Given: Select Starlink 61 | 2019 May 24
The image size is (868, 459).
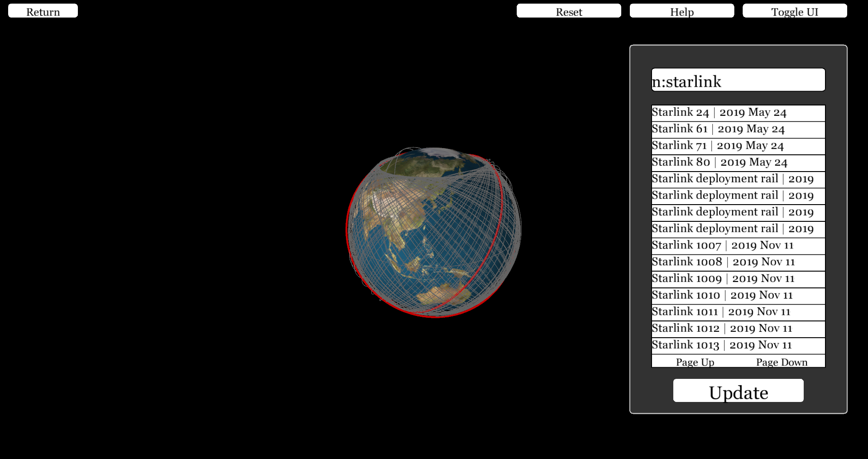Looking at the screenshot, I should (738, 130).
